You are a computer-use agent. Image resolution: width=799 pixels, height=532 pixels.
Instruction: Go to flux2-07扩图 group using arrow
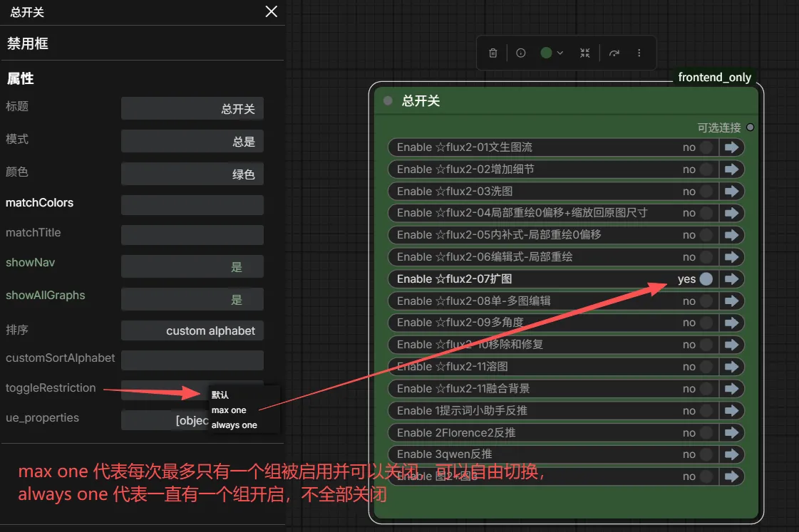[732, 279]
